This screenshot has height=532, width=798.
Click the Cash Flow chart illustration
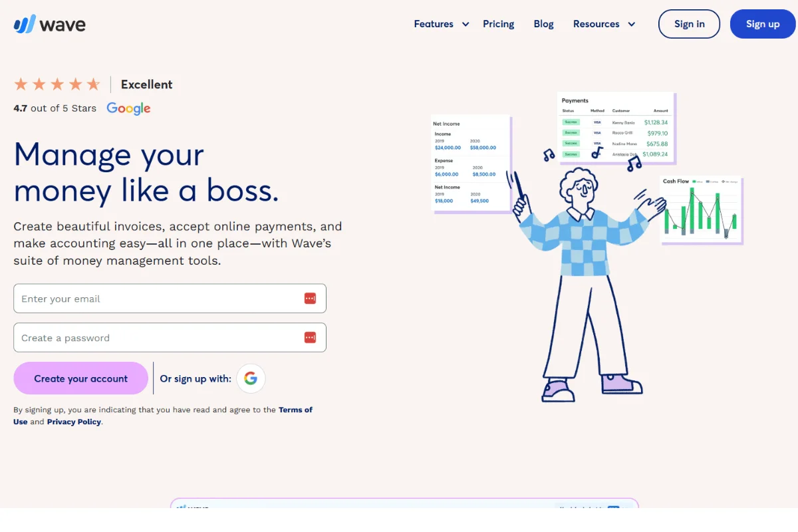(x=700, y=209)
